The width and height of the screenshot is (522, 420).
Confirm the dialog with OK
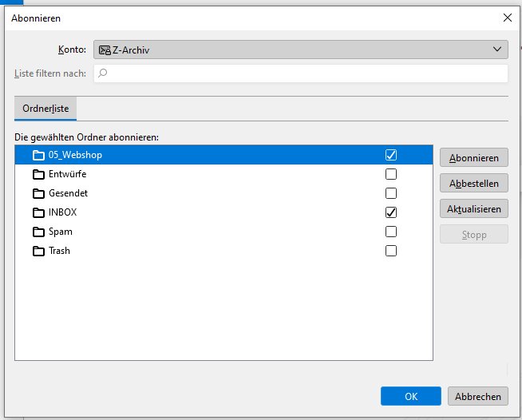click(411, 396)
